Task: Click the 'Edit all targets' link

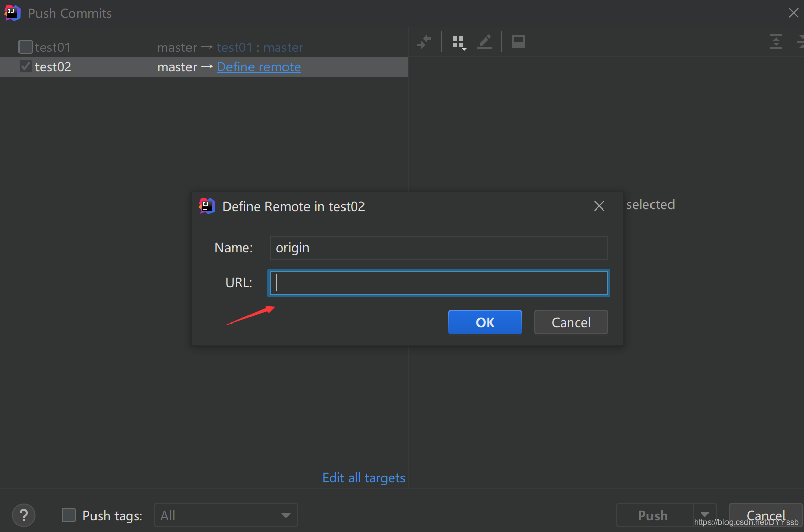Action: click(363, 478)
